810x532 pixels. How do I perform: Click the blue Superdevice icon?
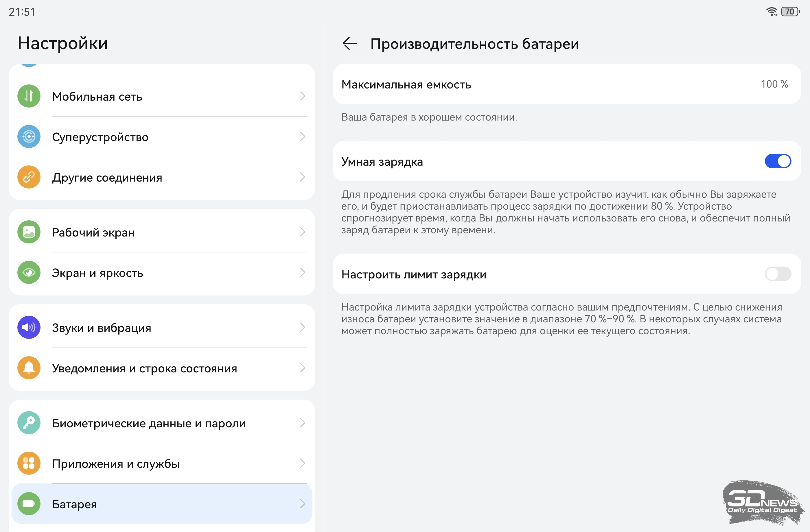(x=29, y=137)
